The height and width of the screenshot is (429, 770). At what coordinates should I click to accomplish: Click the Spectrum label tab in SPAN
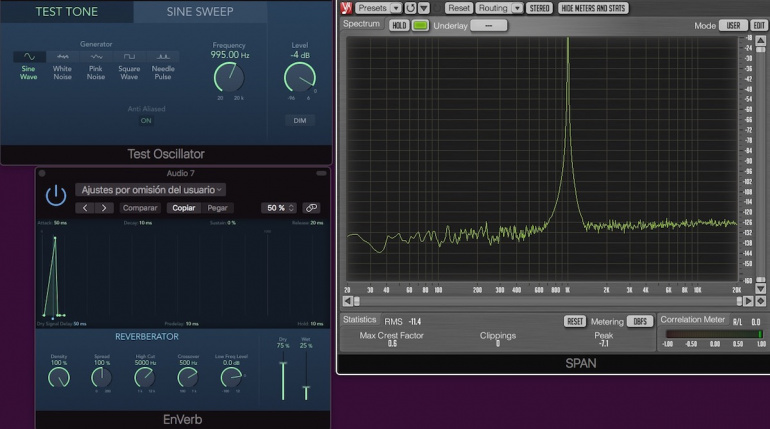(x=361, y=24)
